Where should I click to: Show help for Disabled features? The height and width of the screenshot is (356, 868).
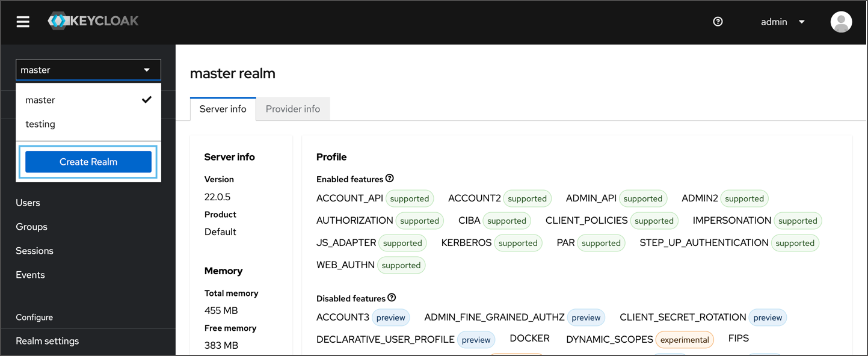(392, 298)
